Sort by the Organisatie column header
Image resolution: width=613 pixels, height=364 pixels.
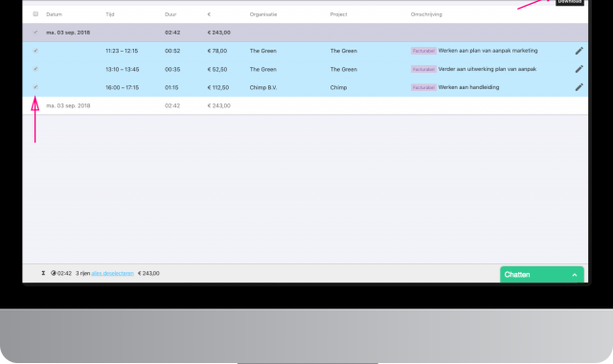tap(263, 14)
